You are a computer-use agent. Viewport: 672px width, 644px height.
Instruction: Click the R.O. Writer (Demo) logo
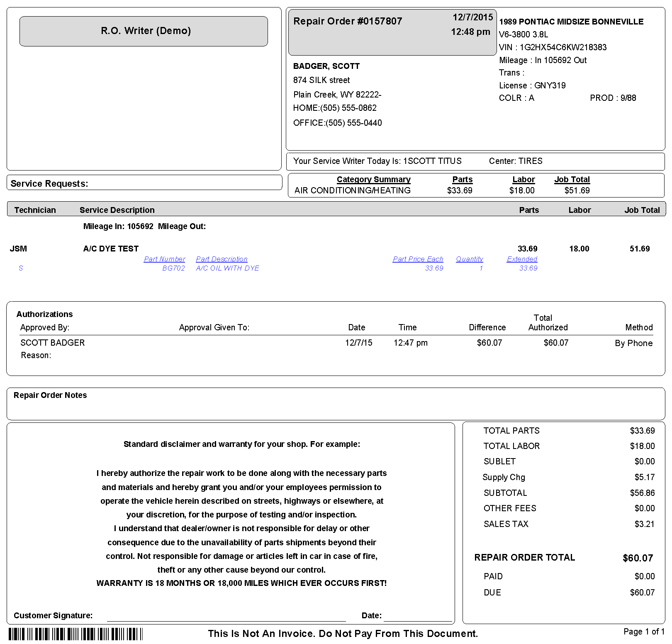144,31
